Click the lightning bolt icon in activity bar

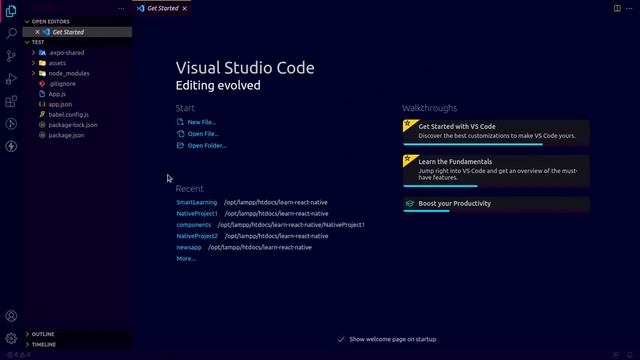(x=11, y=146)
